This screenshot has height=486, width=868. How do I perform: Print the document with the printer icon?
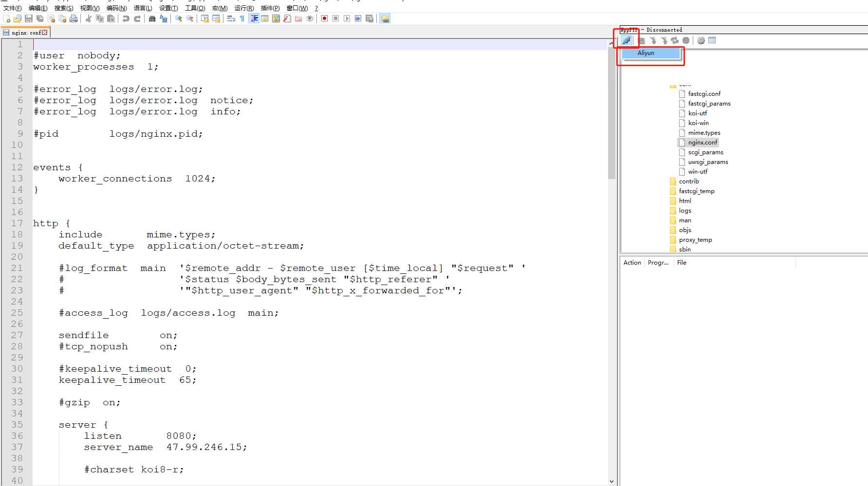tap(74, 18)
